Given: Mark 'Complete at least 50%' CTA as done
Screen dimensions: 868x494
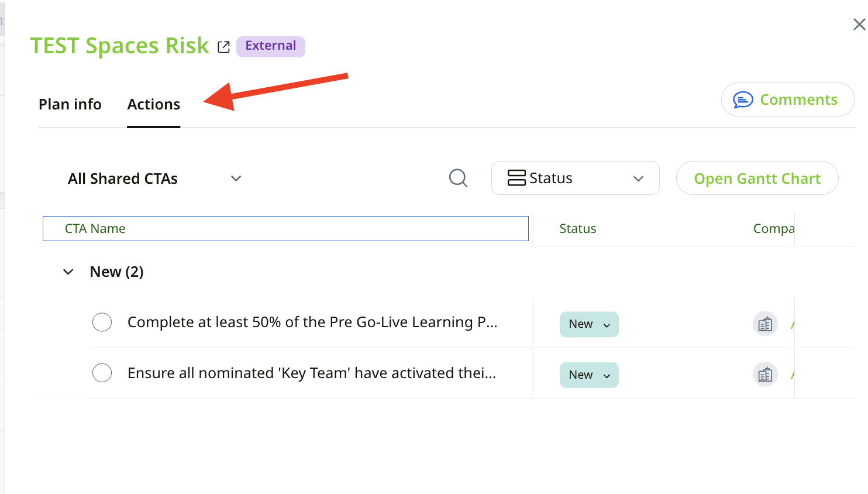Looking at the screenshot, I should [102, 323].
